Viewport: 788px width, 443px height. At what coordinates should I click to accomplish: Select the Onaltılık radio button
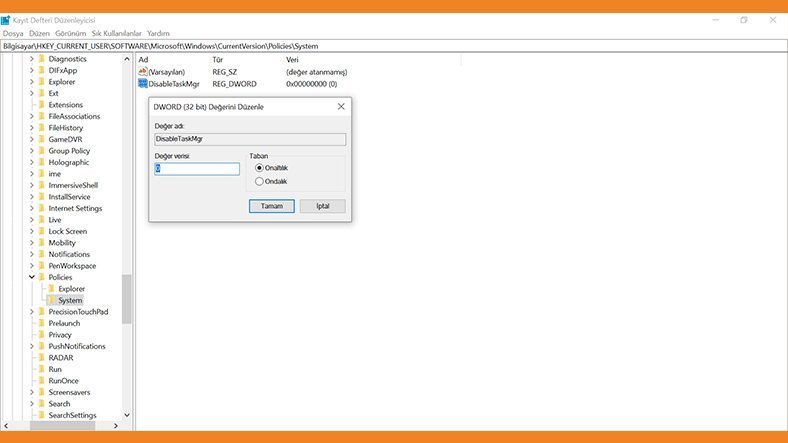260,168
